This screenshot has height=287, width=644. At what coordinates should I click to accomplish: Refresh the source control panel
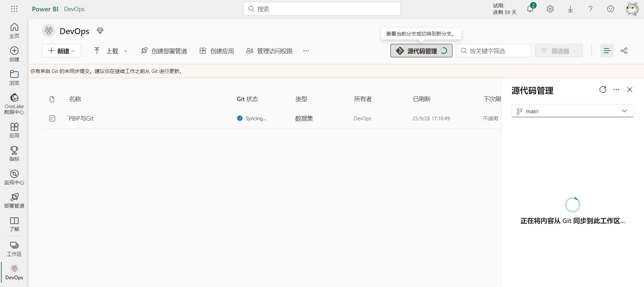click(603, 90)
